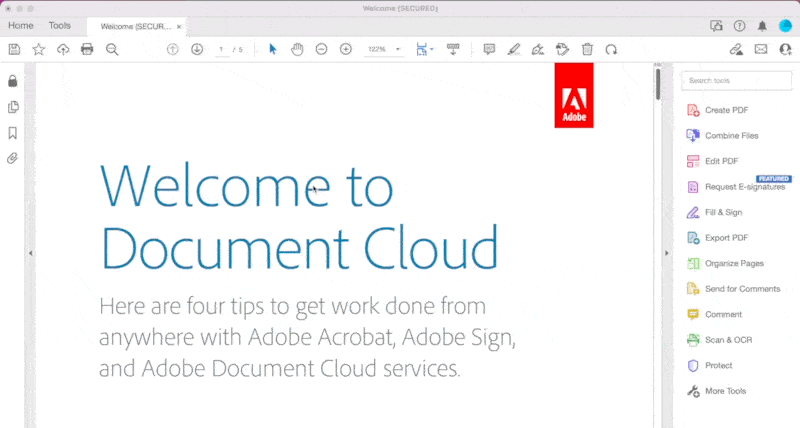The image size is (800, 428).
Task: Click the share link icon in toolbar
Action: pos(736,49)
